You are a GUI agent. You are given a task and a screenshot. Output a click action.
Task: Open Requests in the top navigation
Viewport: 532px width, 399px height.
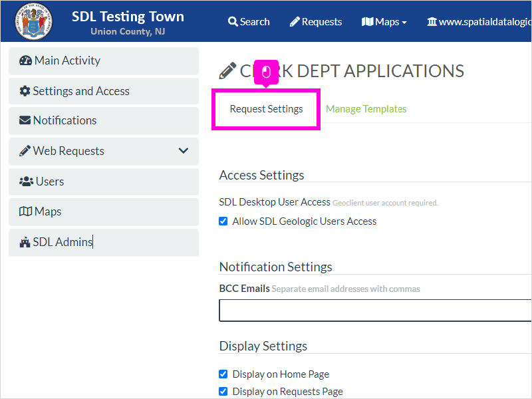click(x=316, y=22)
